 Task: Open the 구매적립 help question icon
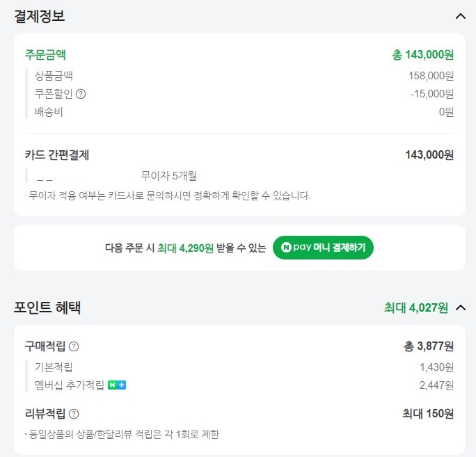[74, 346]
